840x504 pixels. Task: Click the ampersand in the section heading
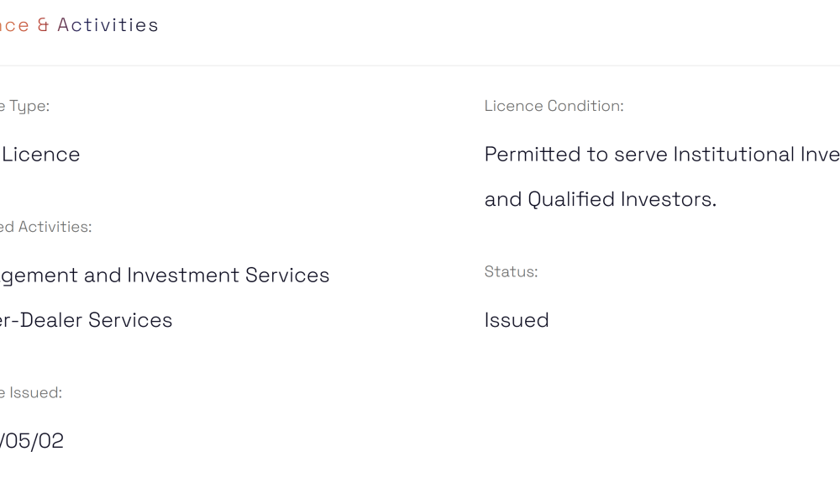tap(44, 25)
